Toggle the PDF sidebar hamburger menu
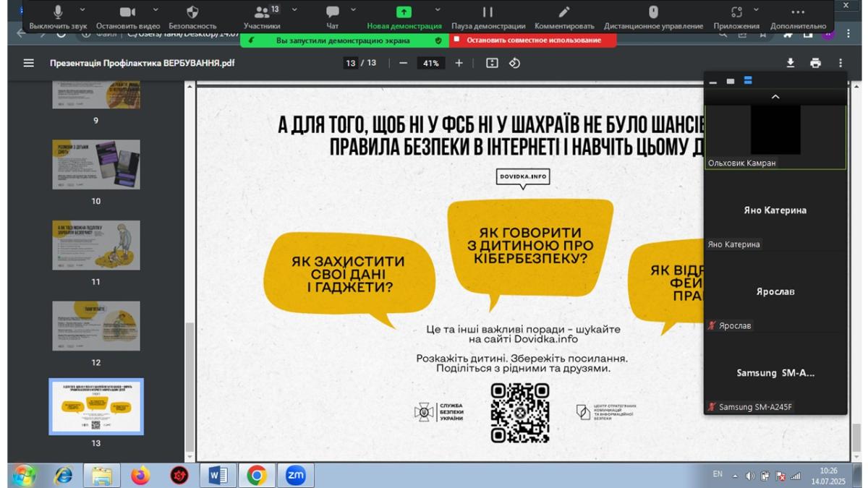Screen dimensions: 868x488 coord(29,63)
